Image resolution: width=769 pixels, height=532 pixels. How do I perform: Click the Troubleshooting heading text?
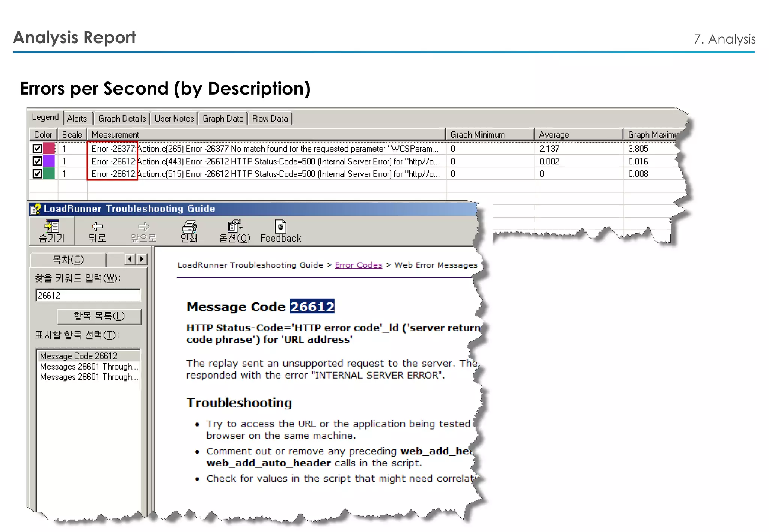[239, 403]
